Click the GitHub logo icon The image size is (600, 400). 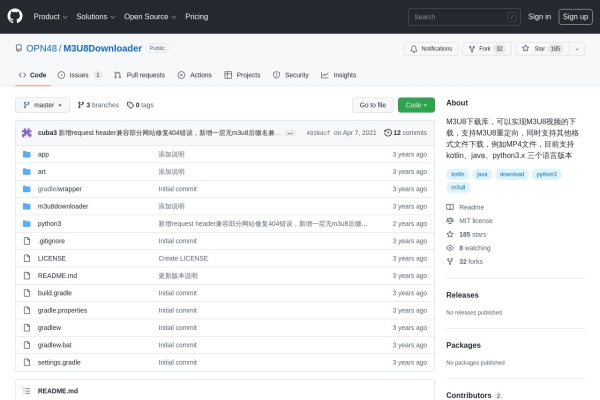coord(15,16)
